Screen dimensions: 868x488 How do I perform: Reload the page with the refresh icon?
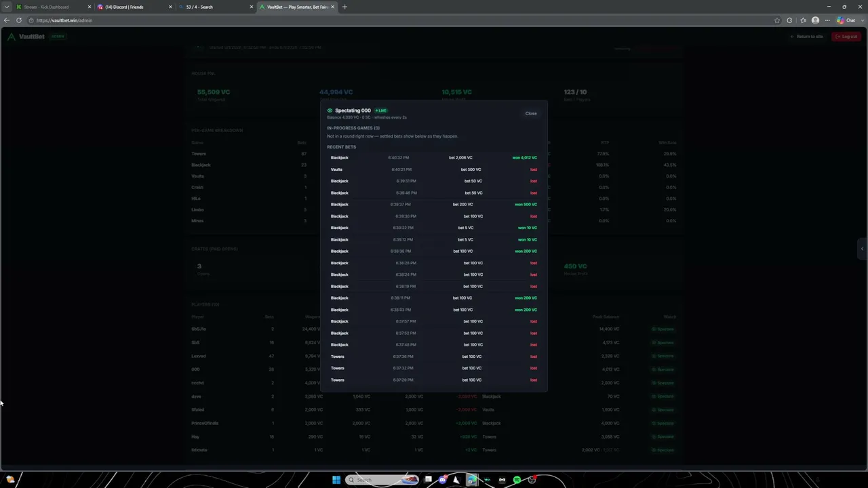pos(19,20)
